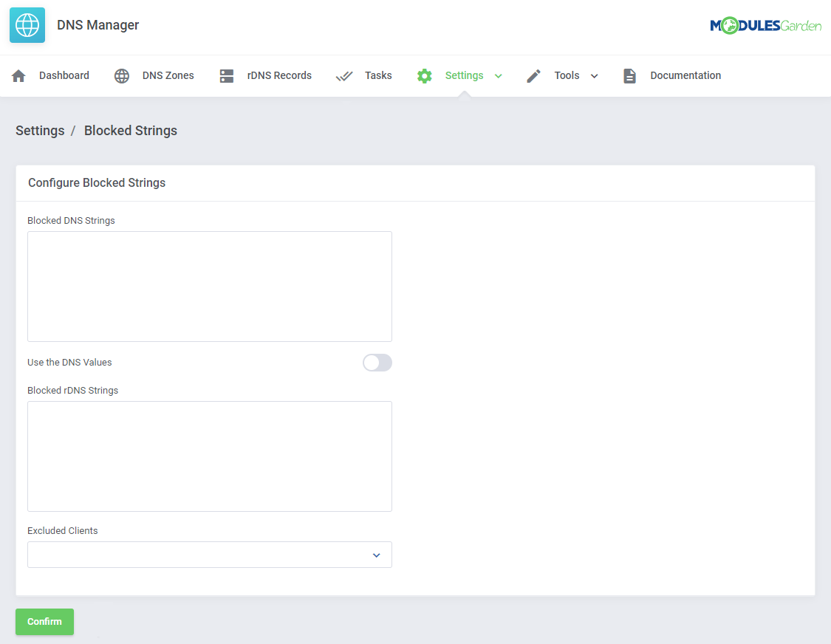Click the Use the DNS Values label
Screen dimensions: 831x644
click(x=69, y=363)
